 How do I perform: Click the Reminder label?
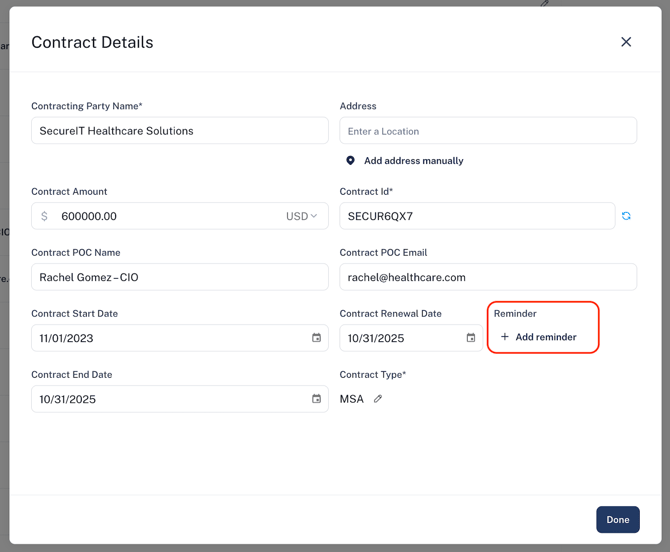[515, 314]
